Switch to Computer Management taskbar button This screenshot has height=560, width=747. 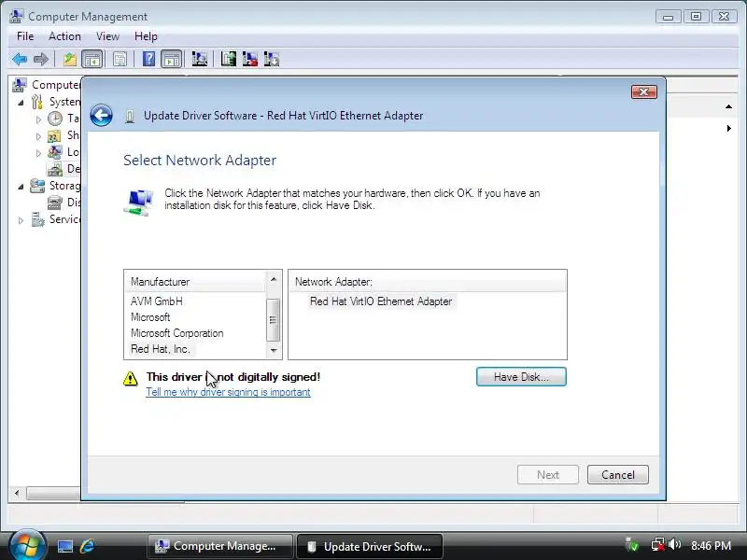pos(220,546)
